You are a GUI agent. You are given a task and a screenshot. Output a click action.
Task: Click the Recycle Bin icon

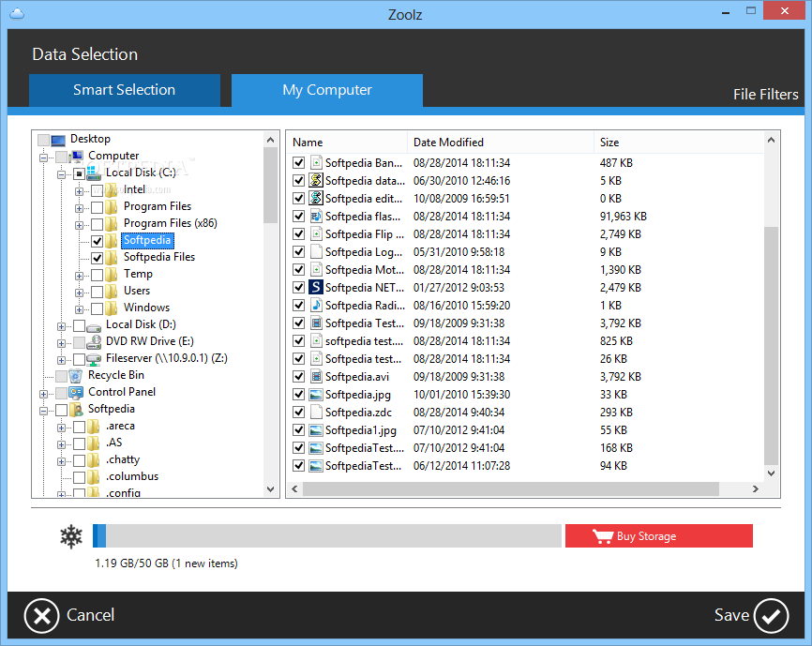pyautogui.click(x=76, y=376)
